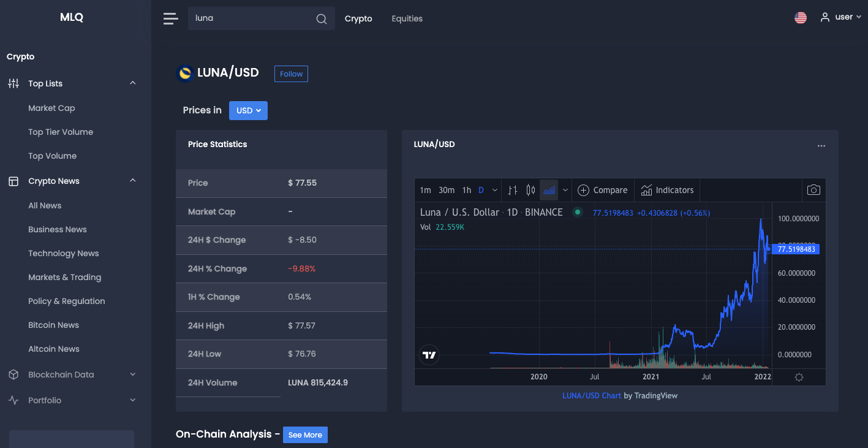Open Altcoin News
The height and width of the screenshot is (448, 868).
click(54, 349)
